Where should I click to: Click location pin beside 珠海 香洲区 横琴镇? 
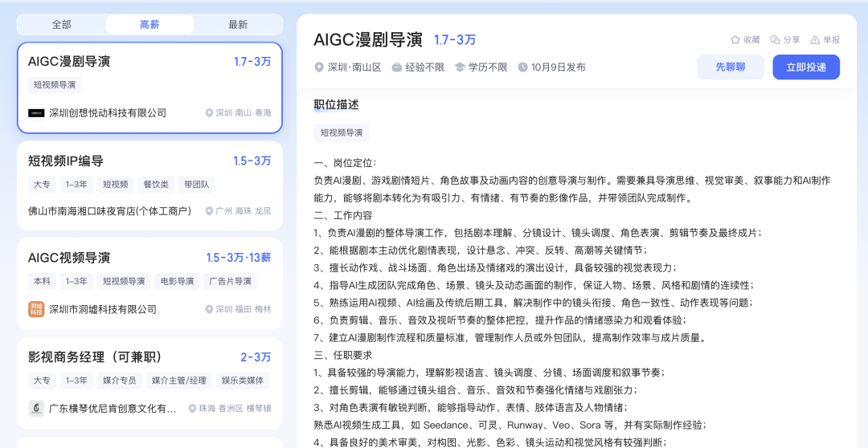tap(193, 409)
